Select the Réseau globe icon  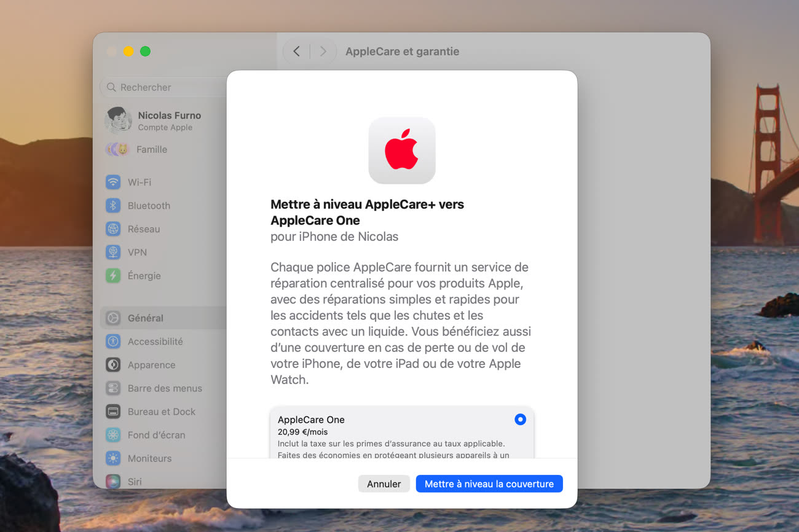click(x=113, y=229)
